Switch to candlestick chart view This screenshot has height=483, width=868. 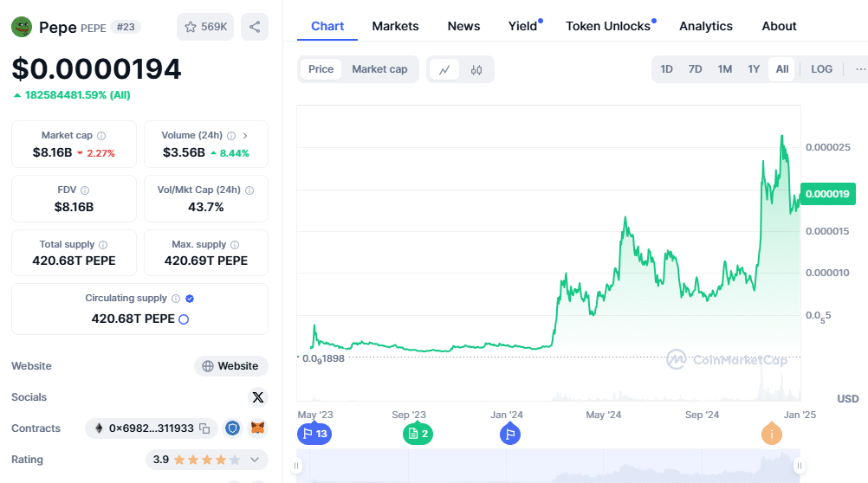(x=476, y=69)
